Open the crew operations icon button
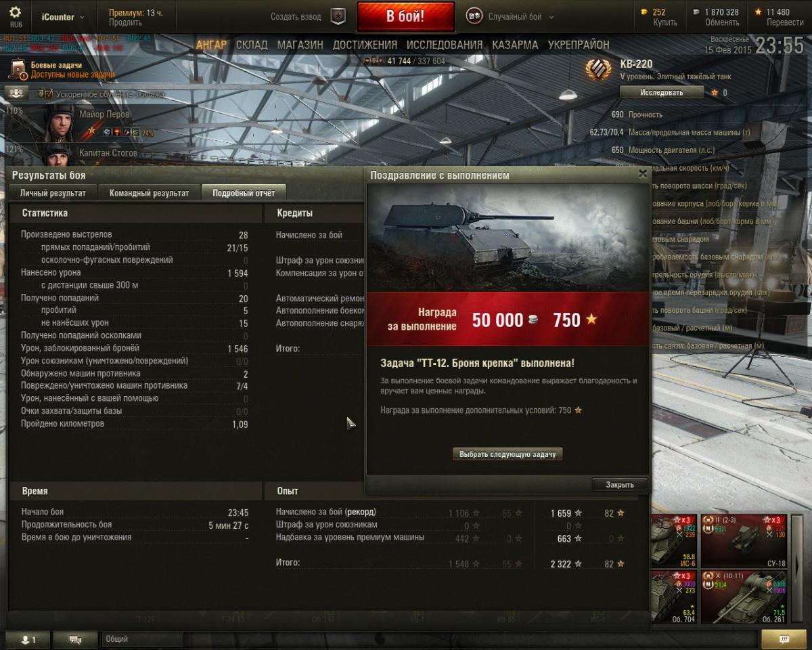Image resolution: width=812 pixels, height=650 pixels. click(x=16, y=93)
